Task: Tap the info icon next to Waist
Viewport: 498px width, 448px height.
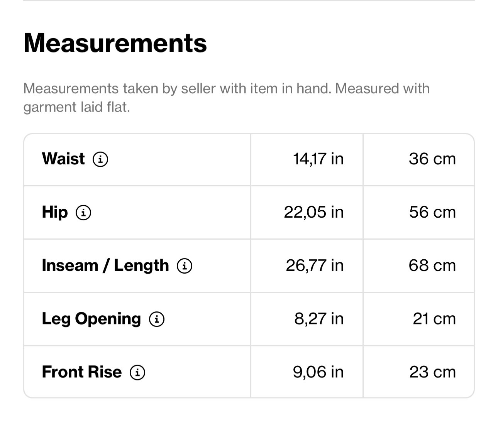Action: tap(100, 159)
